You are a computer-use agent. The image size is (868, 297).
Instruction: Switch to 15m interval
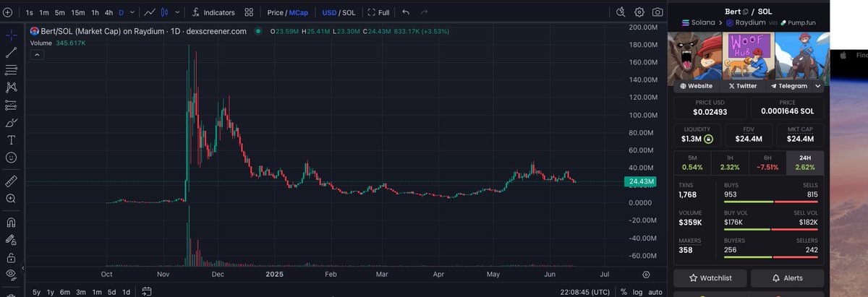pyautogui.click(x=78, y=12)
